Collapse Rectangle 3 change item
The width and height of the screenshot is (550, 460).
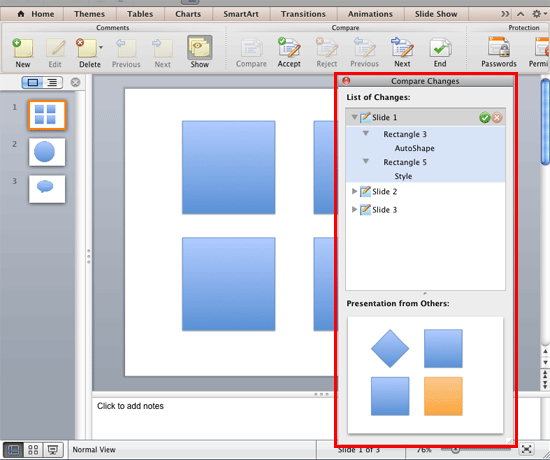click(365, 133)
